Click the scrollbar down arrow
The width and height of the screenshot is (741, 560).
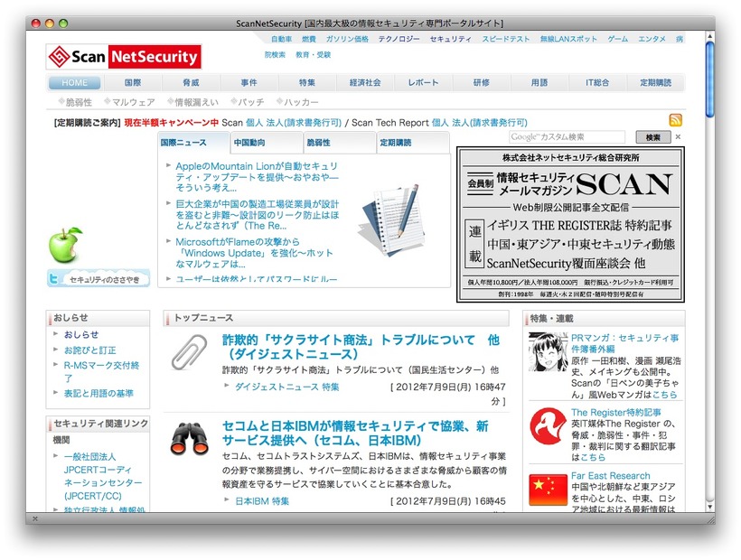(709, 507)
